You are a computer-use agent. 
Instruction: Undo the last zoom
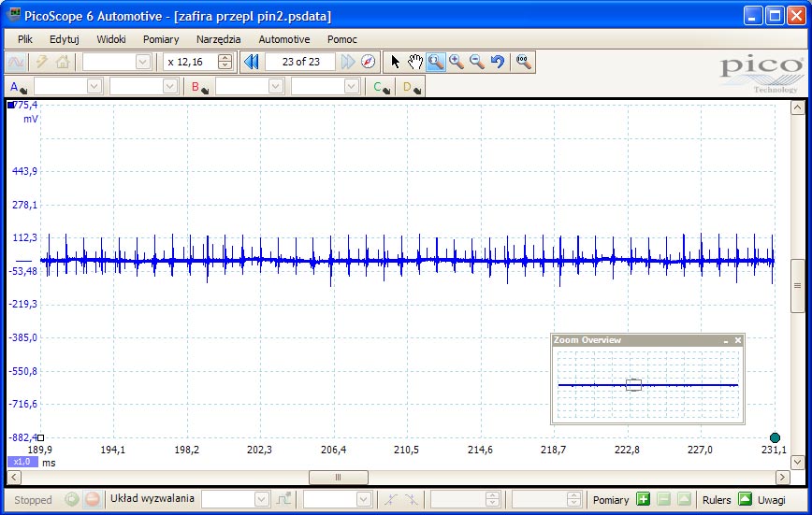point(498,62)
